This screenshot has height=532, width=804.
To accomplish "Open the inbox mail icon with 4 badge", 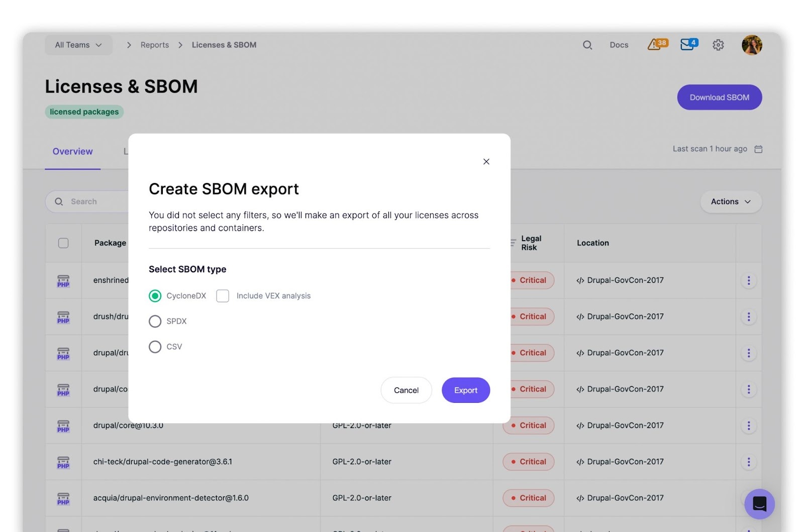I will pos(688,45).
